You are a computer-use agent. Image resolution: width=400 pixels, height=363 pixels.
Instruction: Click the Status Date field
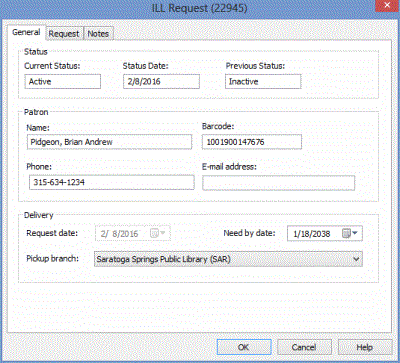point(162,82)
